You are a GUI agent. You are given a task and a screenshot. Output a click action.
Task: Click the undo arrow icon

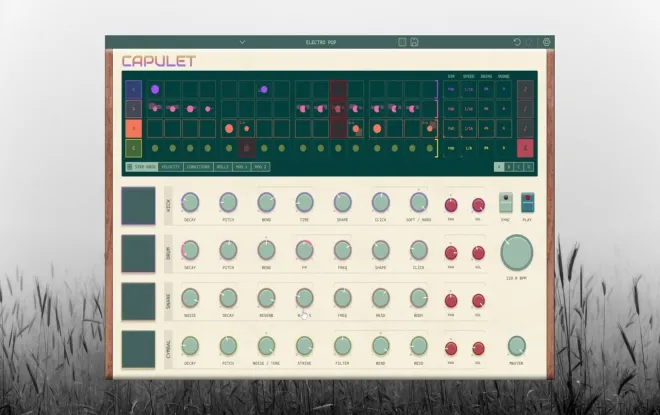[517, 42]
